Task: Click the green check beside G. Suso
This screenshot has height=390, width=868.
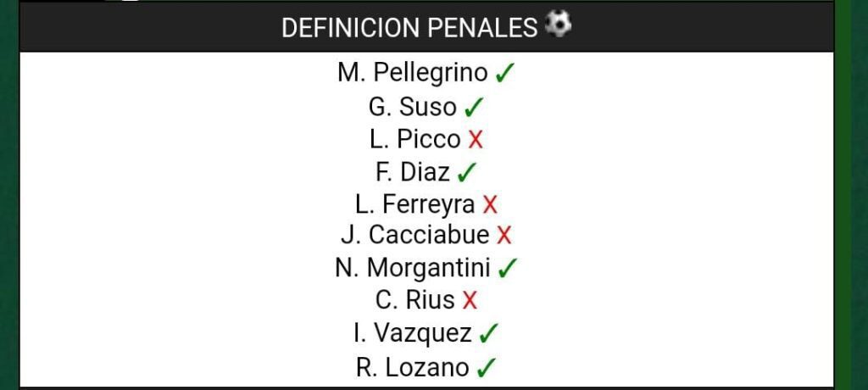Action: coord(474,108)
